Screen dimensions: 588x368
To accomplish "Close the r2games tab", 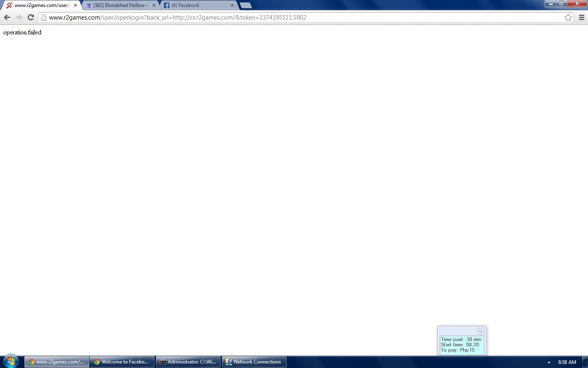I will click(76, 5).
